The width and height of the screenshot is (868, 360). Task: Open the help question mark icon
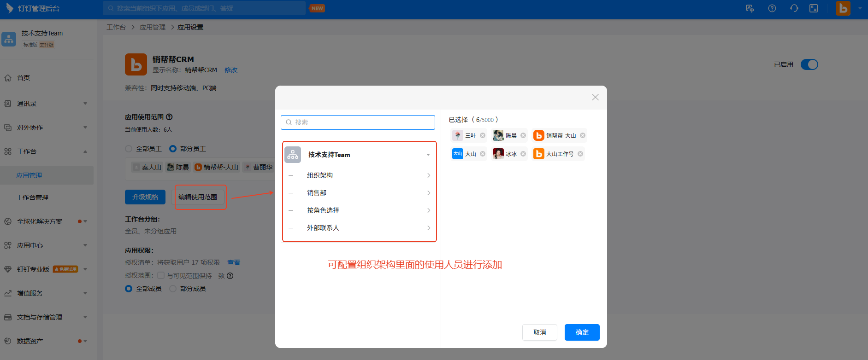click(772, 8)
